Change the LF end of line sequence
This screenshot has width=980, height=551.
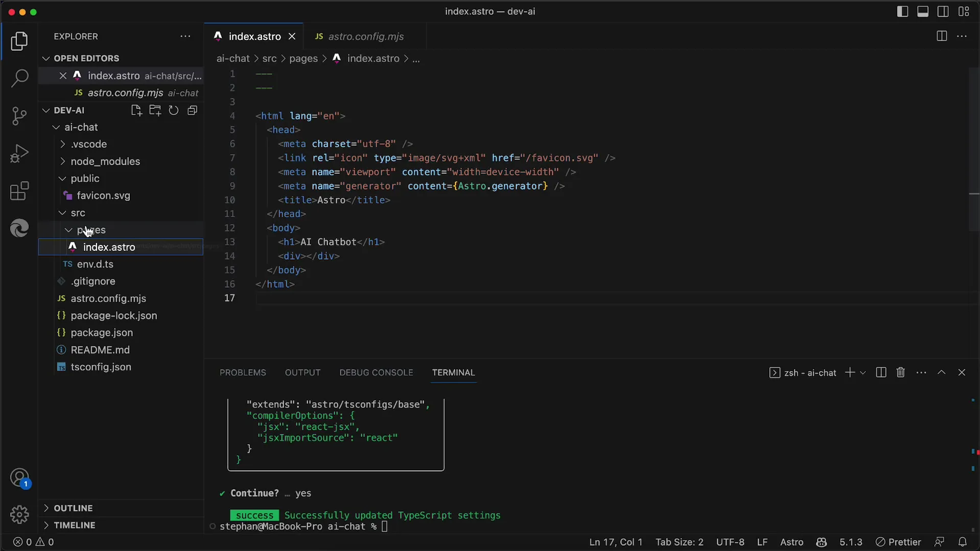tap(762, 542)
